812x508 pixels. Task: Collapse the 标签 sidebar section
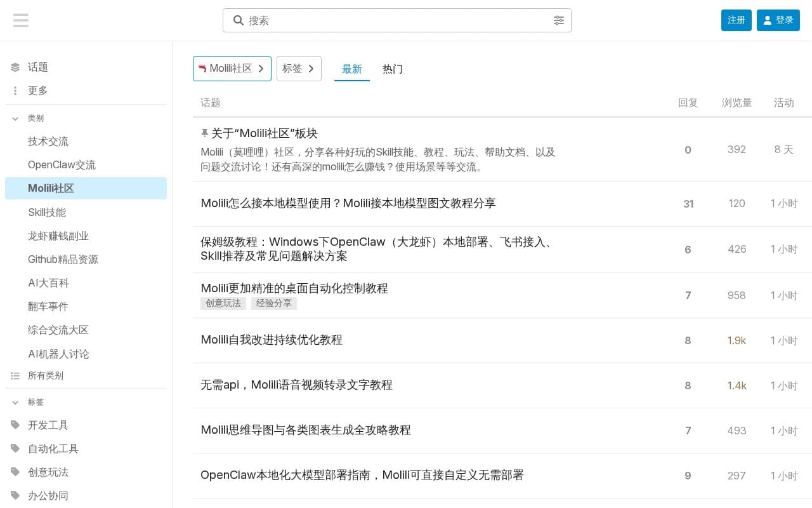pyautogui.click(x=15, y=402)
